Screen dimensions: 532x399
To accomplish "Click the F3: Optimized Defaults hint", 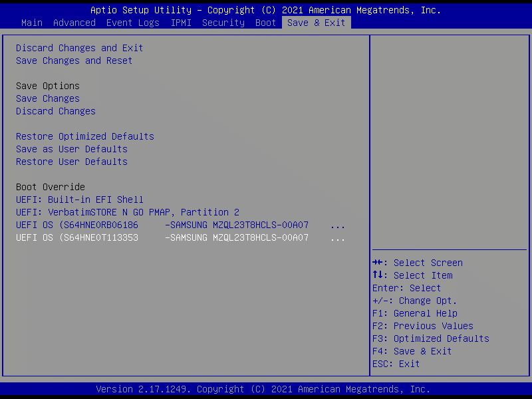I will click(431, 338).
